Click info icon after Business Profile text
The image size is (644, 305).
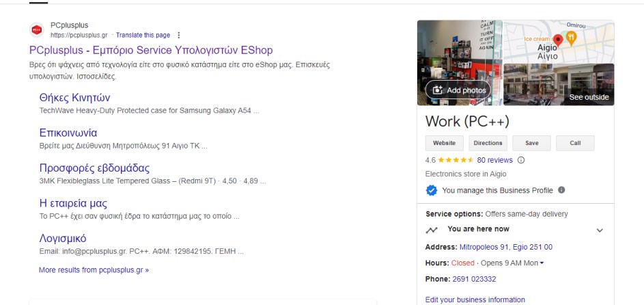(x=561, y=190)
